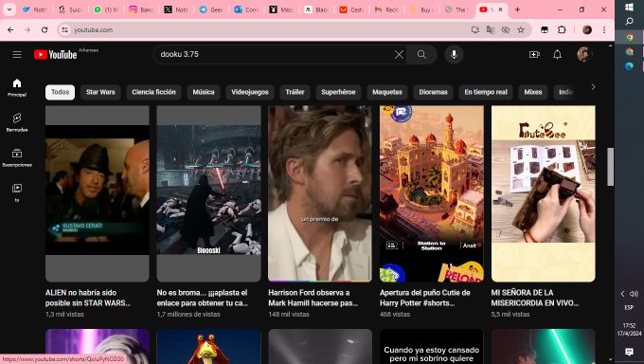Open the Chrome three-dot menu
Screen dimensions: 644x364
pos(604,29)
